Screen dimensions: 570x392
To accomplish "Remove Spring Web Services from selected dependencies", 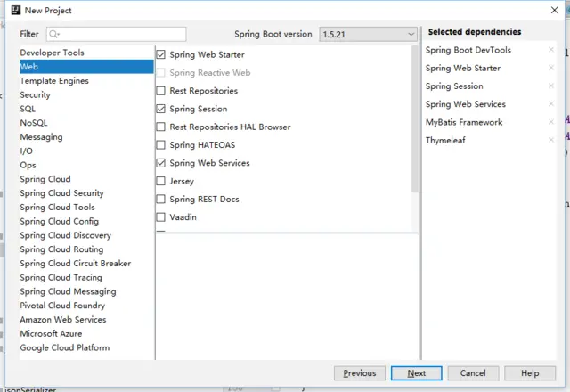I will click(551, 103).
